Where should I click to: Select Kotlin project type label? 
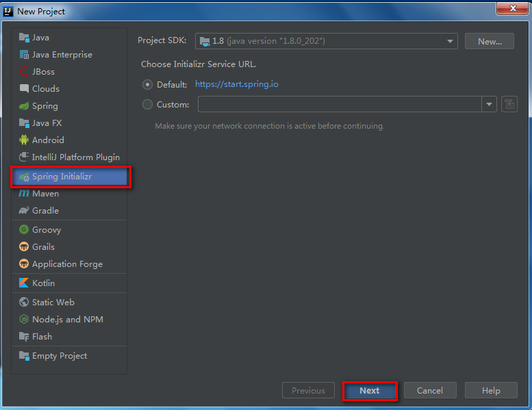43,283
